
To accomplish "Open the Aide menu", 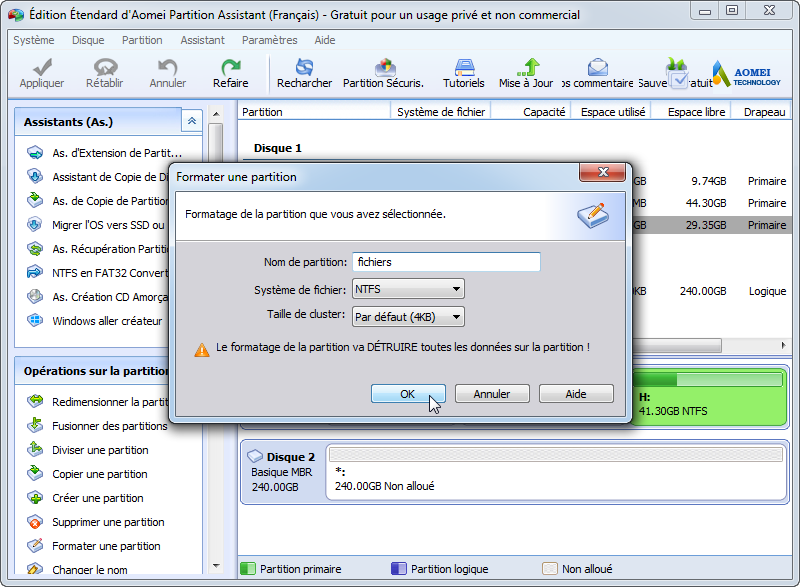I will [x=324, y=40].
